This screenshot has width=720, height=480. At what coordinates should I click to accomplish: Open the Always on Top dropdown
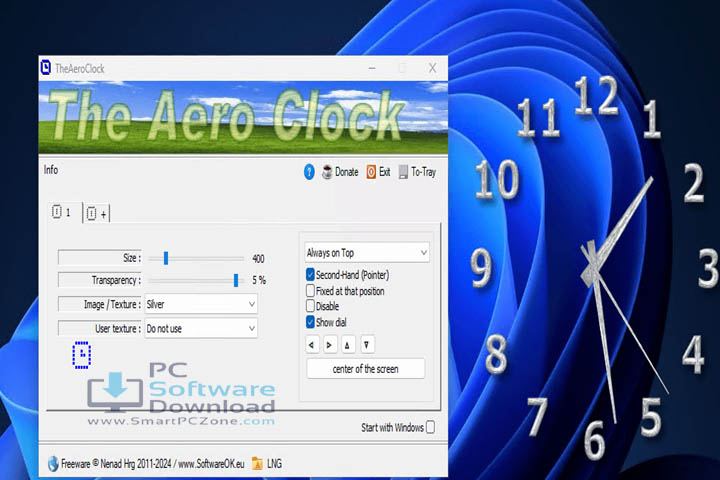click(x=367, y=253)
